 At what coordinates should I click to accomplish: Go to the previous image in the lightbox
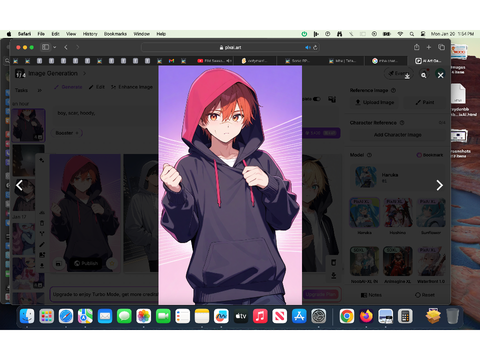coord(19,185)
